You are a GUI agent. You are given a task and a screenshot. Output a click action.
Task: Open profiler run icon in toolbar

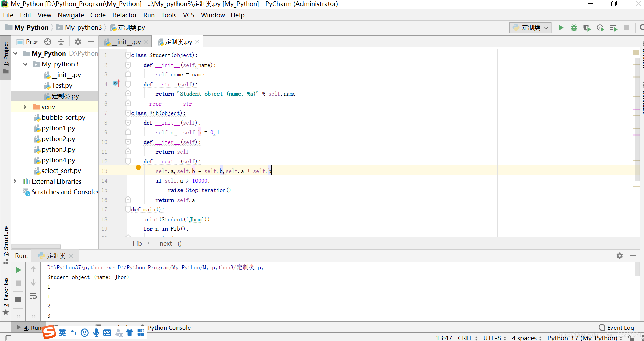pyautogui.click(x=600, y=28)
